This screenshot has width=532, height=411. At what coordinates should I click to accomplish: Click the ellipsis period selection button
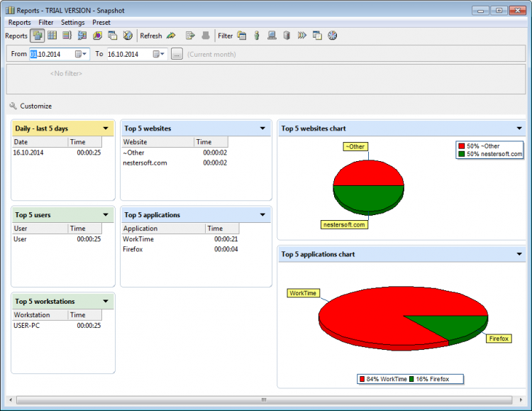[x=177, y=54]
